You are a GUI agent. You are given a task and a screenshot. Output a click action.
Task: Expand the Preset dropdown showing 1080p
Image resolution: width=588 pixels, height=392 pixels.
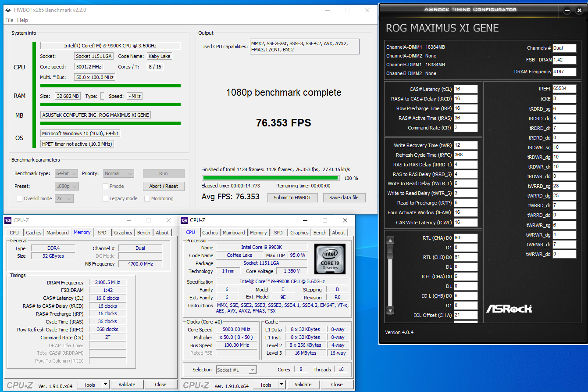67,186
